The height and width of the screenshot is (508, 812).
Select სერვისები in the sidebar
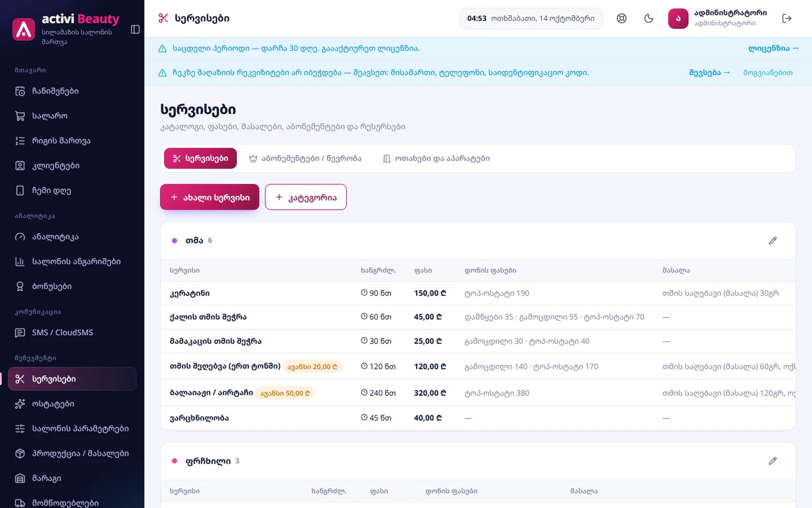tap(72, 379)
